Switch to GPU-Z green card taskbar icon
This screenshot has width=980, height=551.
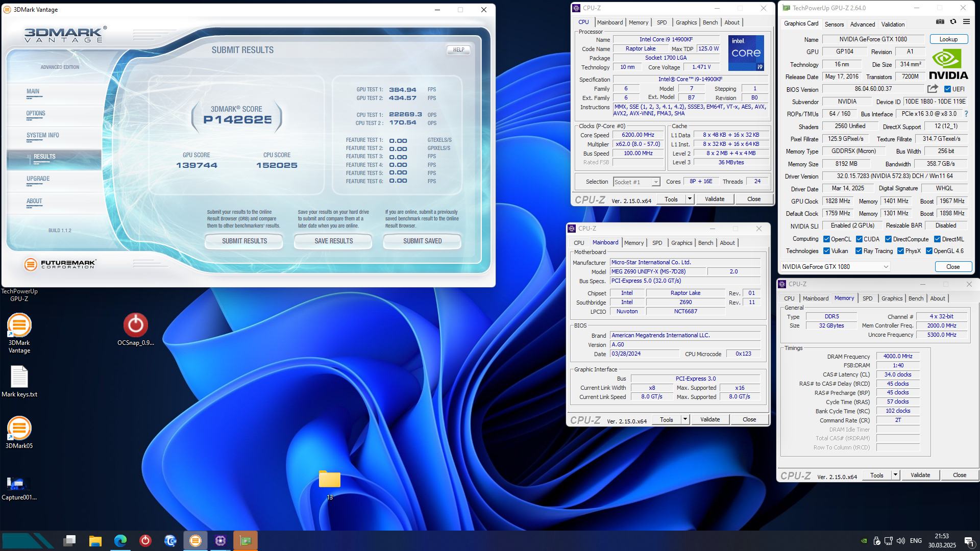click(x=246, y=540)
